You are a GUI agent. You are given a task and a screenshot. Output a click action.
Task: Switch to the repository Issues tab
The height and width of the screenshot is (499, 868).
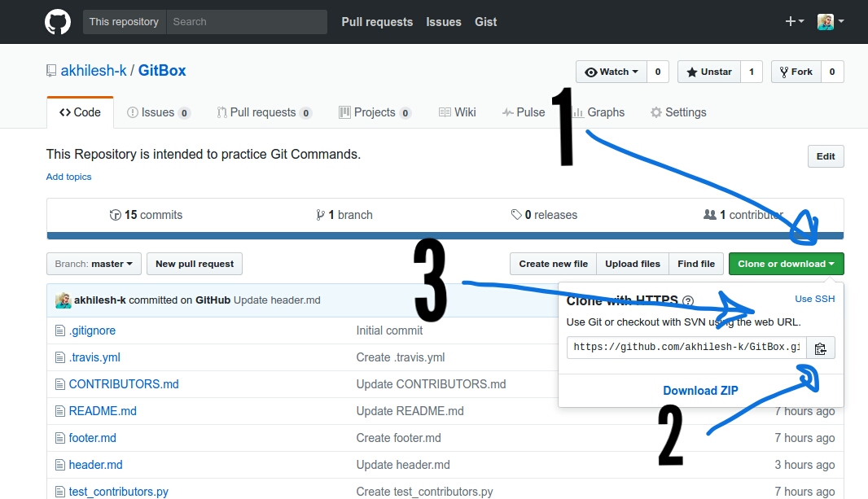[159, 112]
